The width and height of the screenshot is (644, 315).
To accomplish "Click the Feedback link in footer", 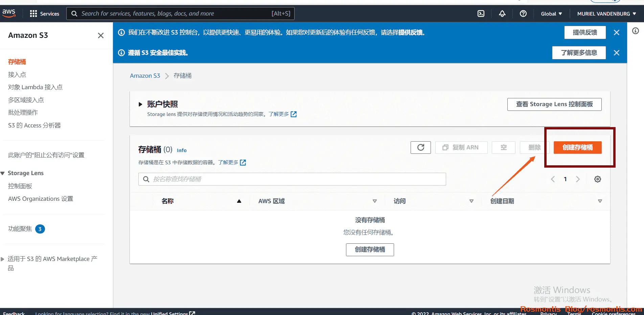I will tap(14, 313).
